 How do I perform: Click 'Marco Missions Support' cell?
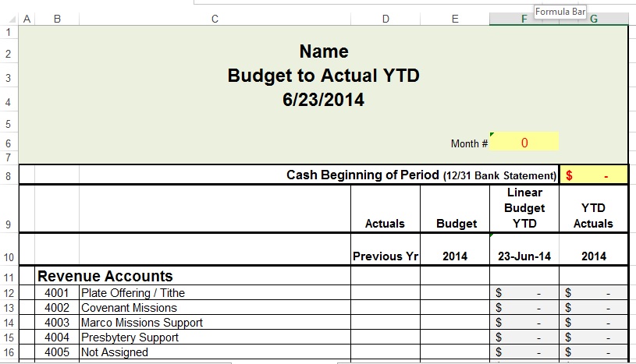215,323
